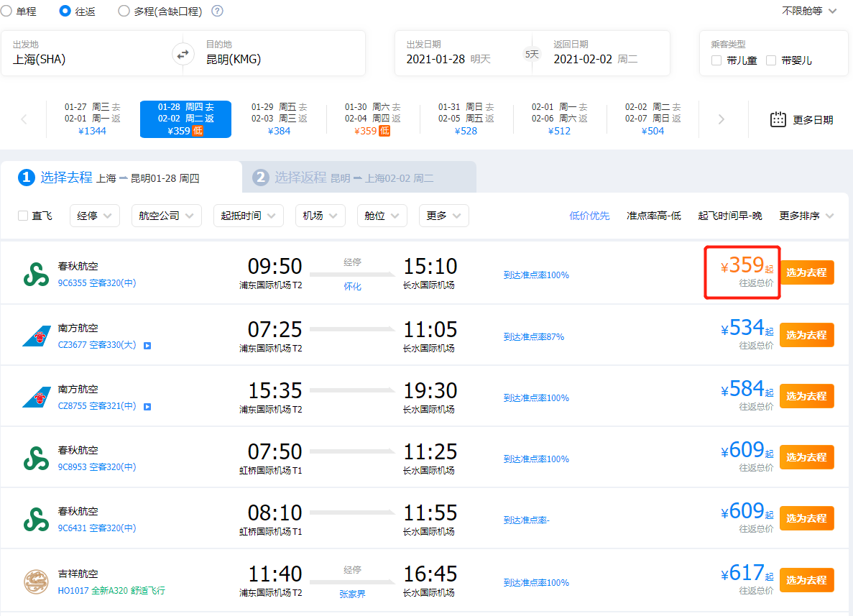Open the 航空公司 filter dropdown
The height and width of the screenshot is (616, 853).
tap(166, 216)
